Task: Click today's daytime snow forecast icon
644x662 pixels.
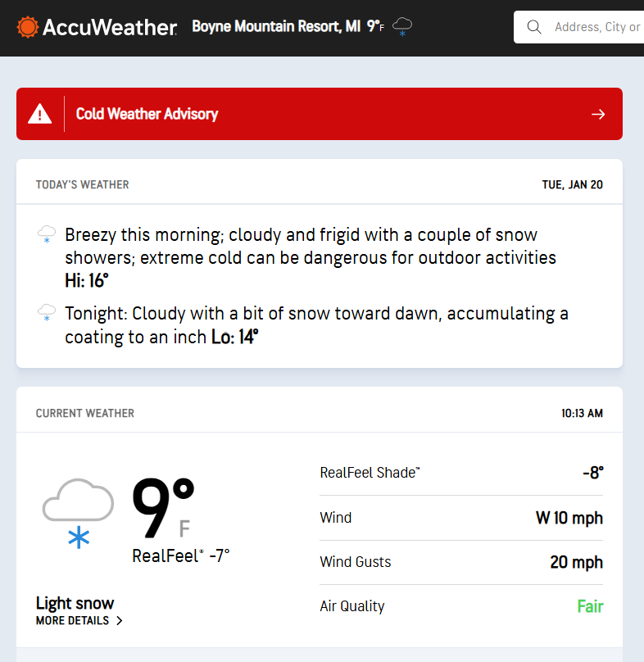Action: click(47, 236)
